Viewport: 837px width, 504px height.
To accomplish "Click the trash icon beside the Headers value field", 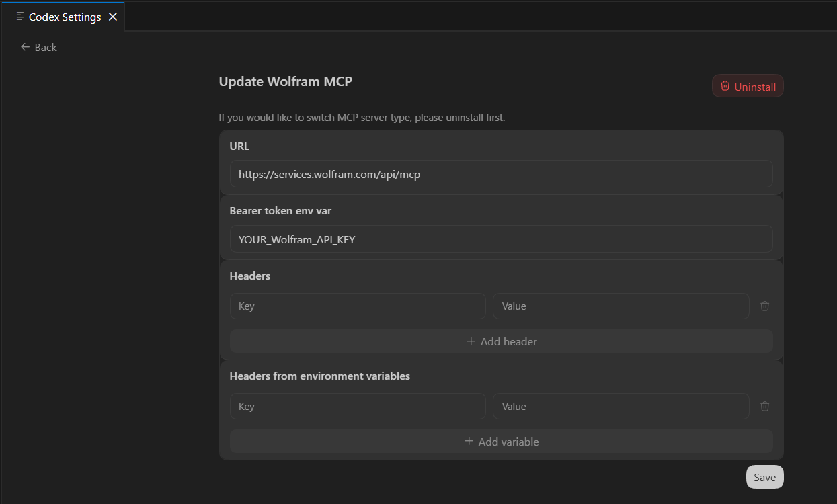I will click(764, 306).
